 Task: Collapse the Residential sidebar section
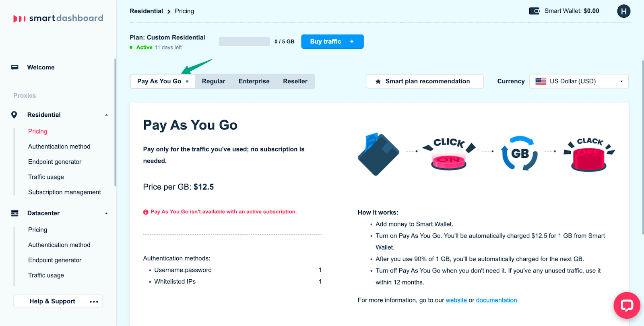pos(106,115)
